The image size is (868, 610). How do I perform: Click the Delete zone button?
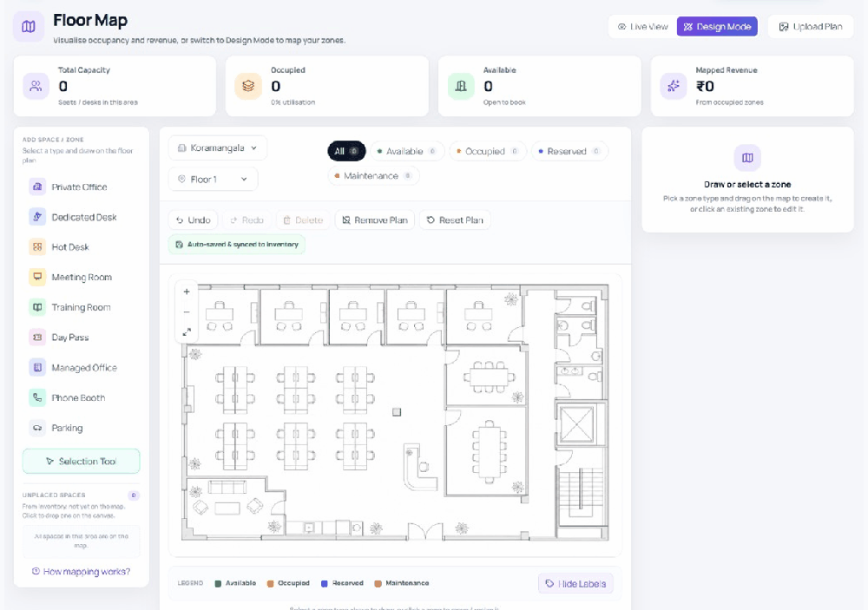tap(303, 220)
